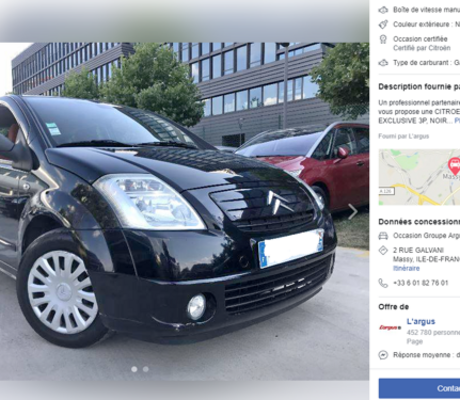Open the Itinéraire directions link
The image size is (460, 400).
(406, 268)
